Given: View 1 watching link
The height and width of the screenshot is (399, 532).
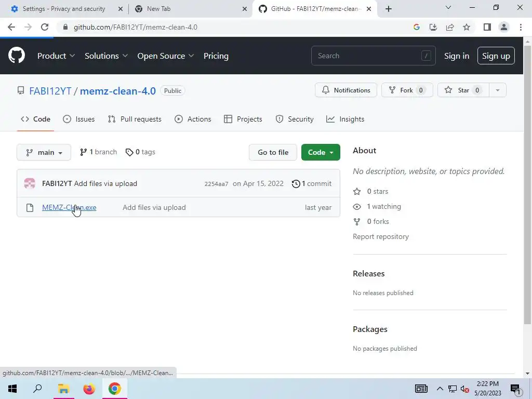Looking at the screenshot, I should click(x=377, y=206).
